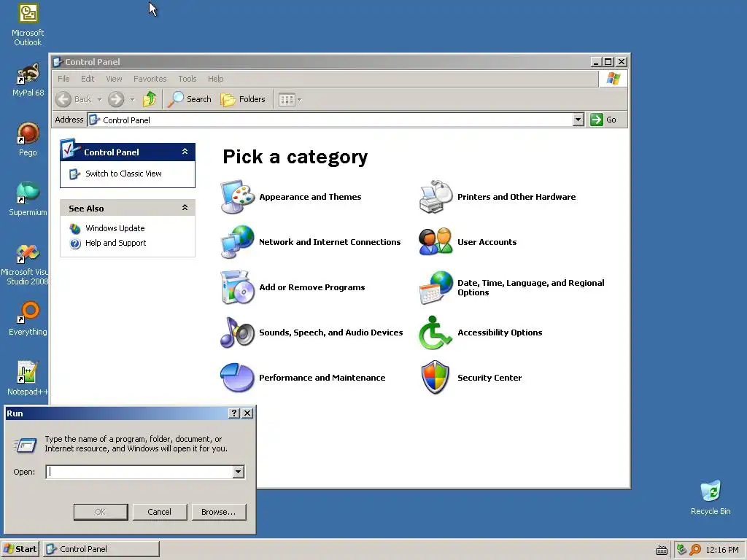Click the Up folder toolbar icon

point(150,99)
